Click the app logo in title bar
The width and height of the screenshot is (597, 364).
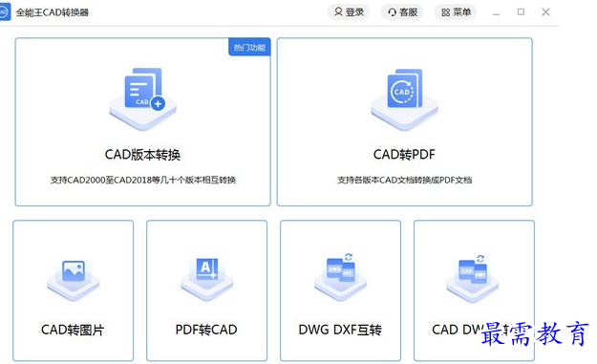pos(5,12)
